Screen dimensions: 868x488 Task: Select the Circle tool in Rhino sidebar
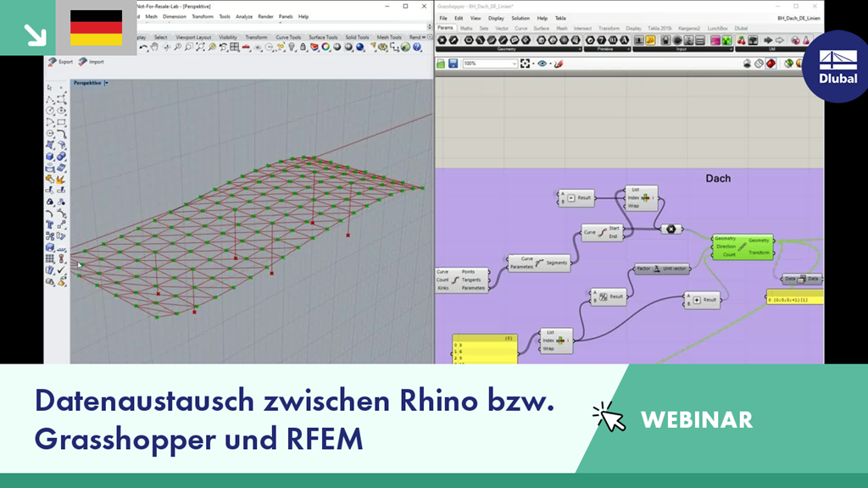click(50, 111)
